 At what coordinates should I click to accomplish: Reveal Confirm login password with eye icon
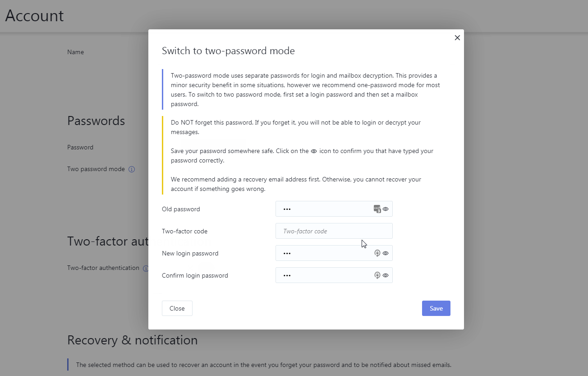386,275
